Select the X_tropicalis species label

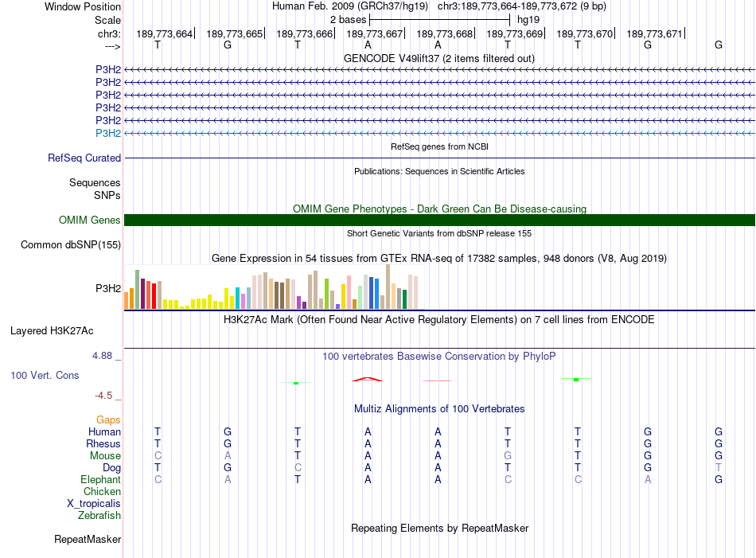tap(94, 504)
